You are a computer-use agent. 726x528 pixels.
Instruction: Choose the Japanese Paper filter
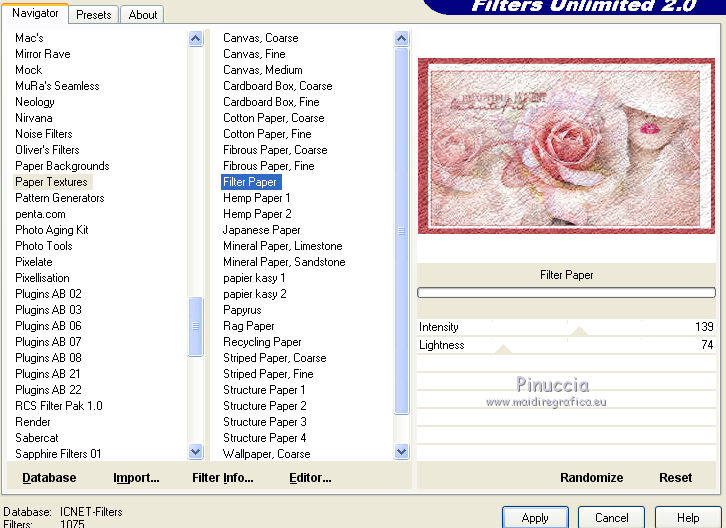[x=261, y=230]
